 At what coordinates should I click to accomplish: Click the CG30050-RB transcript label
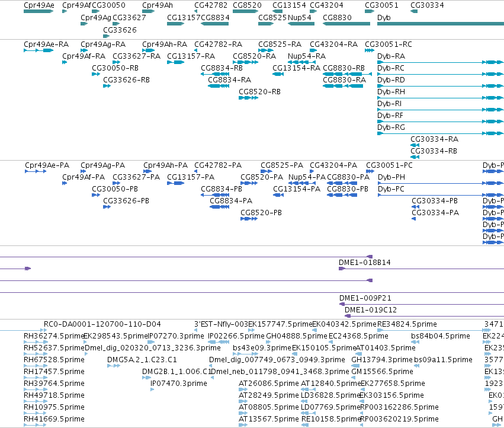[x=115, y=68]
